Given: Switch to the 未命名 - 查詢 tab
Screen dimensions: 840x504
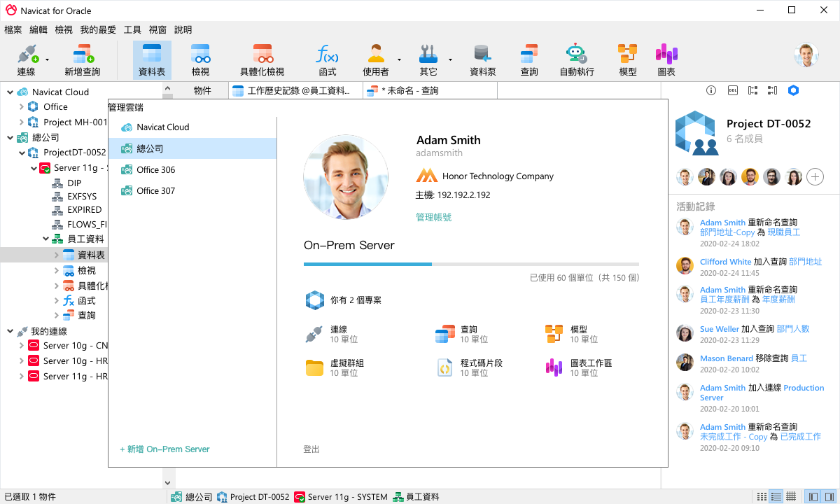Looking at the screenshot, I should (x=430, y=90).
